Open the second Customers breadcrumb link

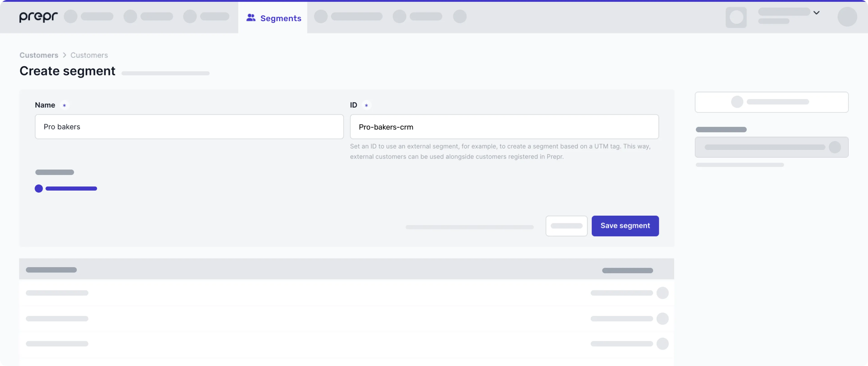89,55
